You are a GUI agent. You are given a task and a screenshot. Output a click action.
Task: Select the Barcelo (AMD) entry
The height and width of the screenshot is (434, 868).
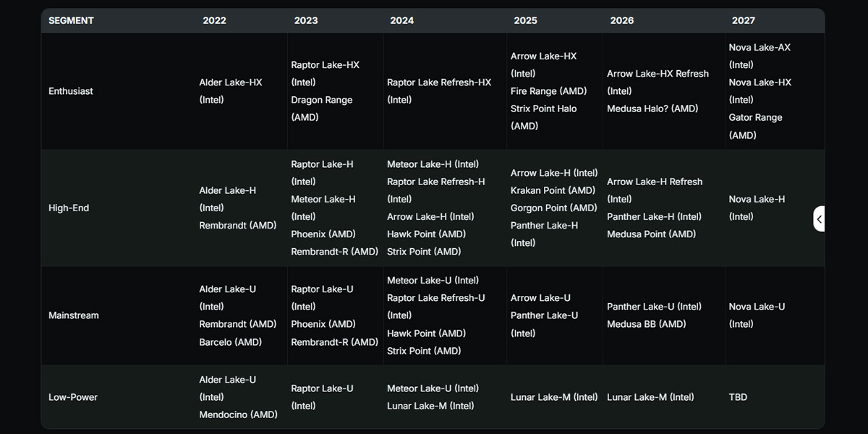[231, 342]
